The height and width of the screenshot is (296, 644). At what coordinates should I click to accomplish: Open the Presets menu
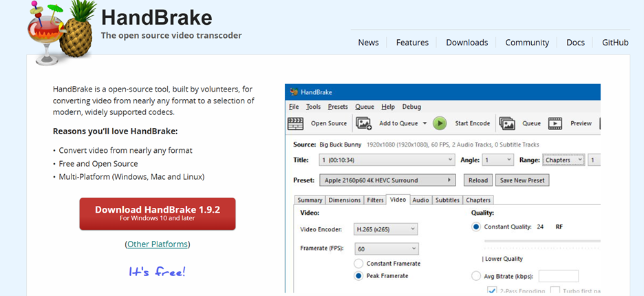338,107
